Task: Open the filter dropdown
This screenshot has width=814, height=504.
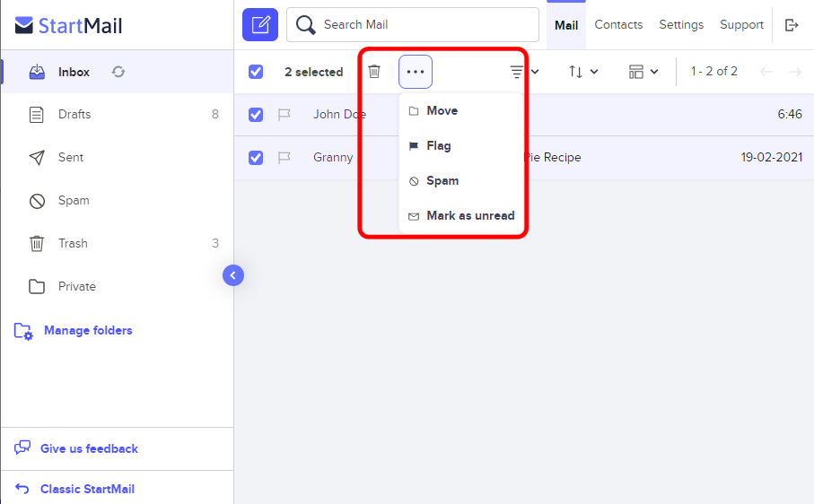Action: [524, 72]
